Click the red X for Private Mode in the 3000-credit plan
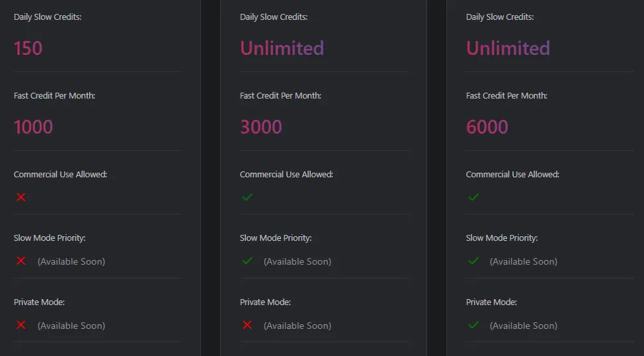The width and height of the screenshot is (644, 356). tap(247, 325)
